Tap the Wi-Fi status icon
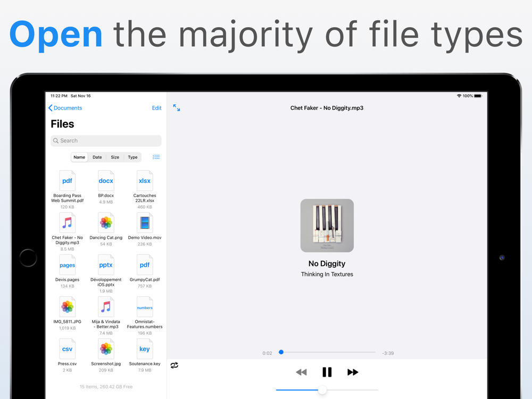Image resolution: width=532 pixels, height=399 pixels. (x=459, y=96)
